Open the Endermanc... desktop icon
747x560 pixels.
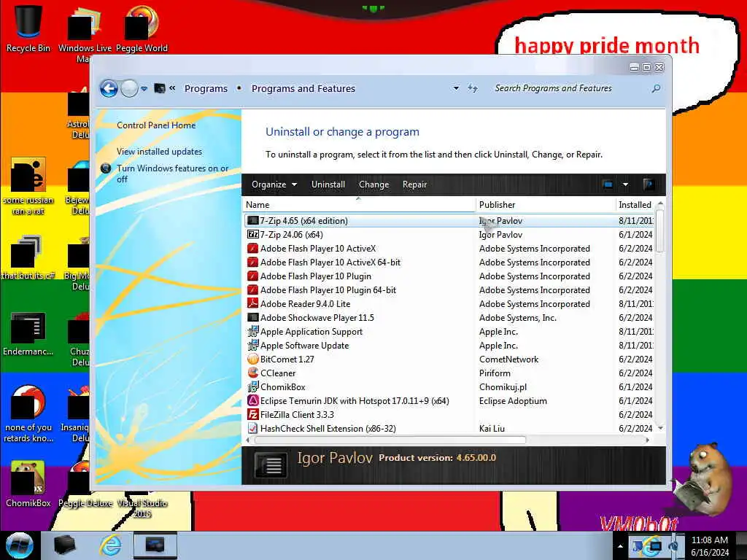(x=28, y=334)
